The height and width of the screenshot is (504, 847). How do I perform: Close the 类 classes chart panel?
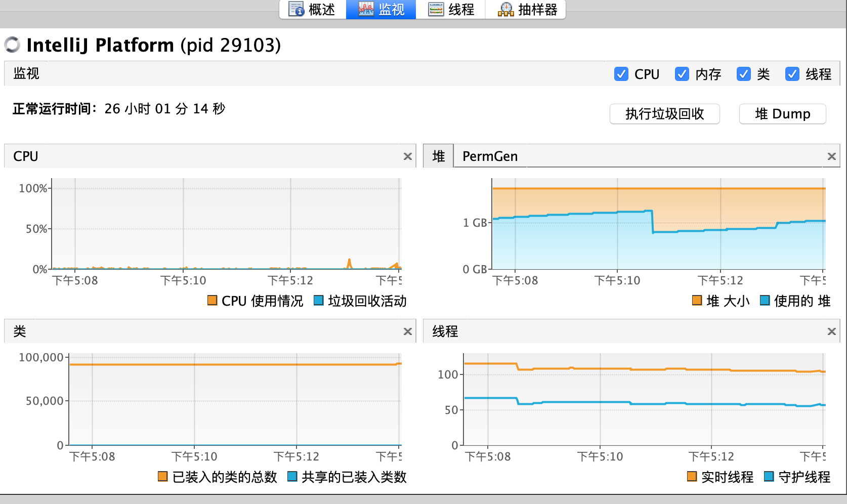pyautogui.click(x=407, y=331)
